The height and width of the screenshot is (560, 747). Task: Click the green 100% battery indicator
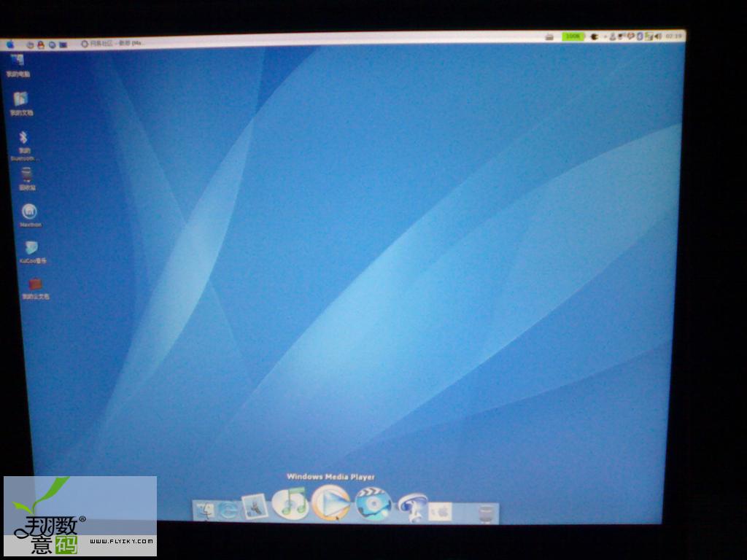tap(573, 36)
